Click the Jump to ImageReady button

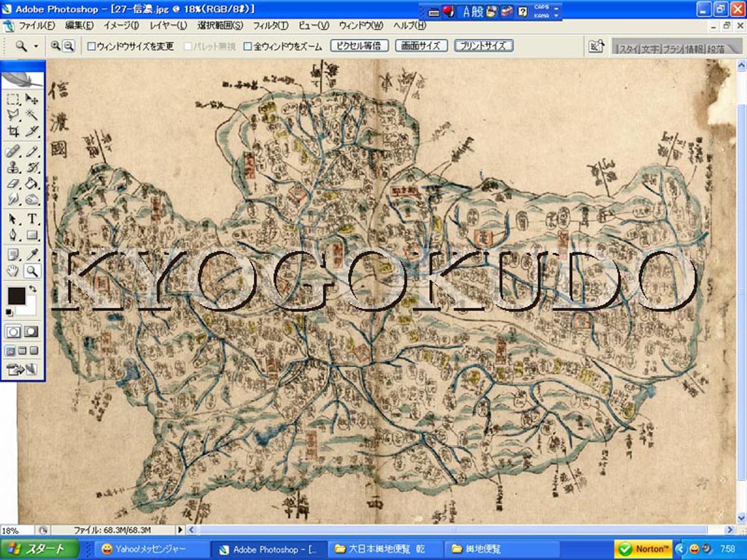22,369
